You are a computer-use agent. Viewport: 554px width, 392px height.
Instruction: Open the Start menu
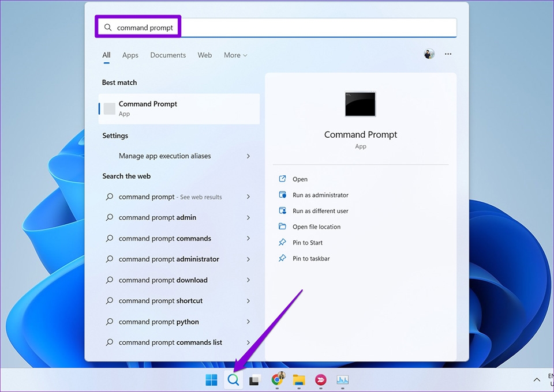(x=211, y=380)
